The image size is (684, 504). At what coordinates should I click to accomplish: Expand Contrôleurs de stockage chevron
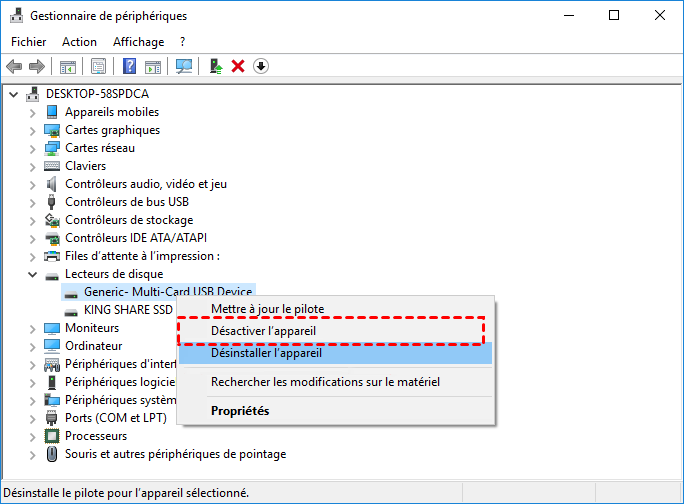(x=33, y=221)
